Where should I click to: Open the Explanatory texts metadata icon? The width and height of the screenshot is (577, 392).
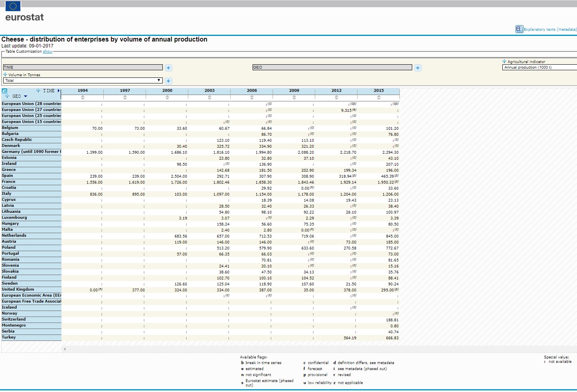tap(519, 29)
